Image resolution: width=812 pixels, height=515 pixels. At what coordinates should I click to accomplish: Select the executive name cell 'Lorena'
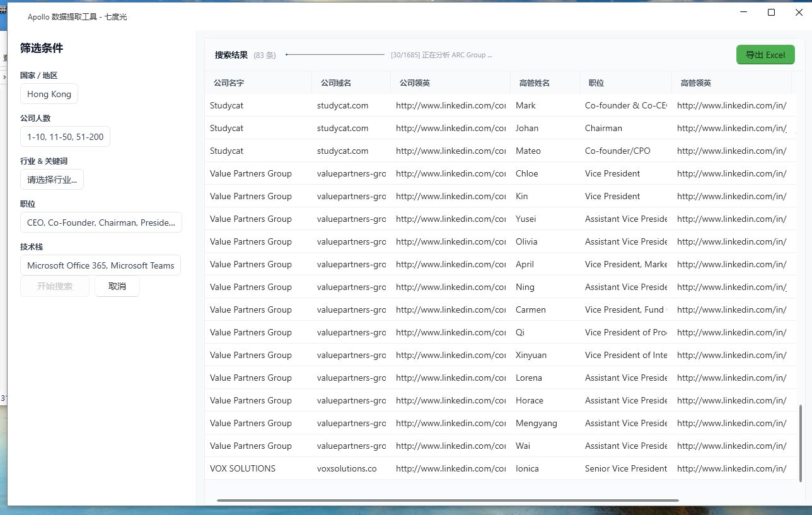pos(545,378)
